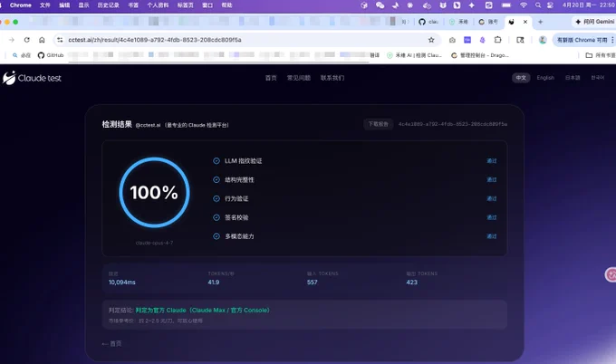Click the claude-opus-4-7 model label
Image resolution: width=616 pixels, height=364 pixels.
[154, 243]
